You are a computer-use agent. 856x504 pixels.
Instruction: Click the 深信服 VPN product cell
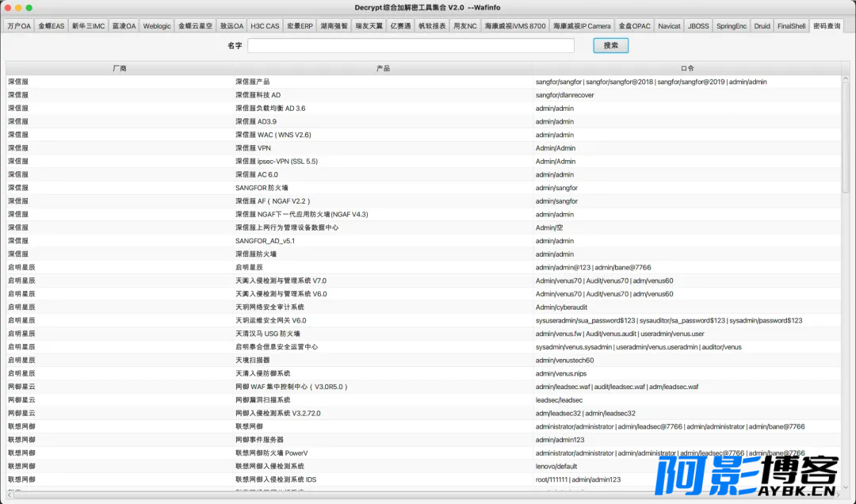click(x=384, y=148)
